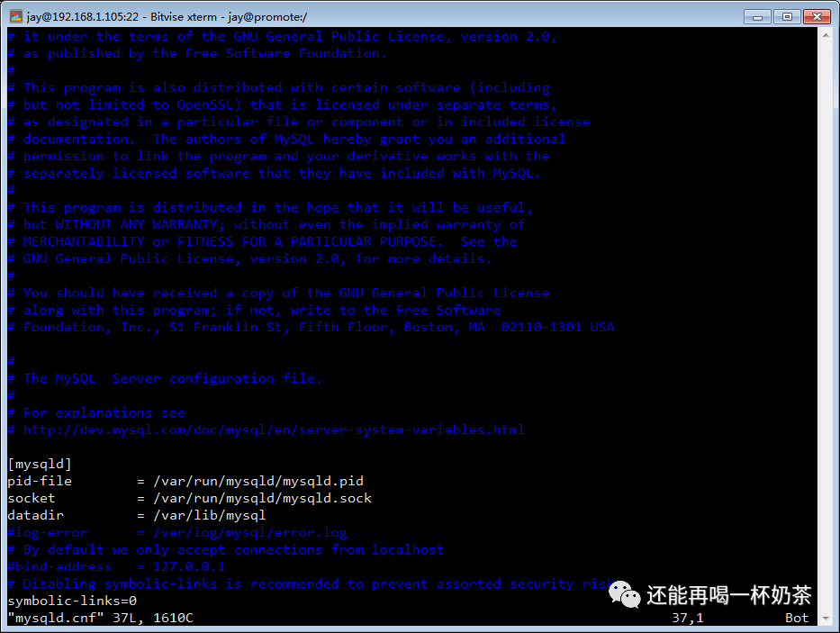Click the '/var/run/mysqld/mysqld.pid' path value

258,482
